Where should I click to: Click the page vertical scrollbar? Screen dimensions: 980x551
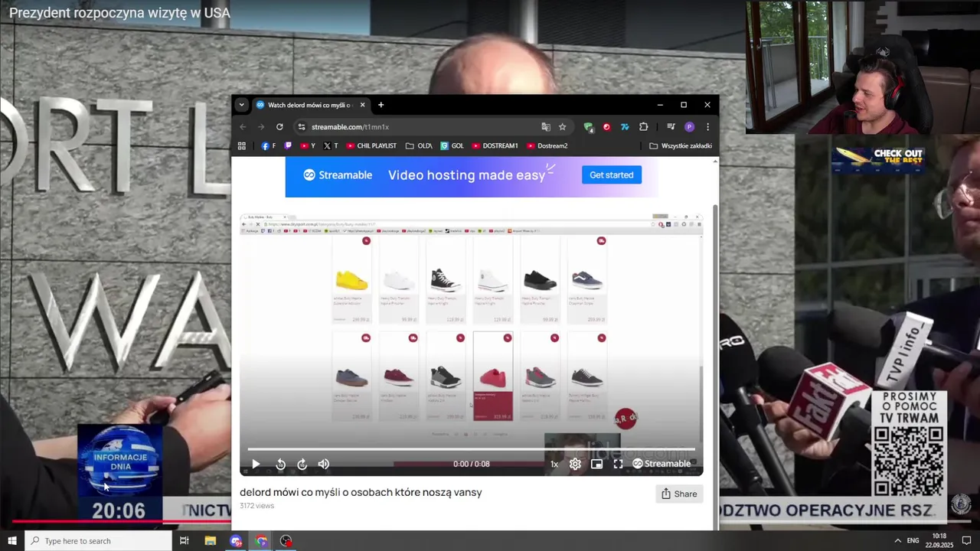pos(716,367)
